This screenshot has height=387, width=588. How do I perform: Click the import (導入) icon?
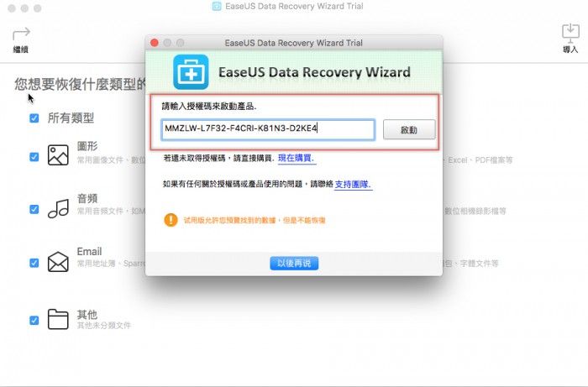(x=570, y=33)
